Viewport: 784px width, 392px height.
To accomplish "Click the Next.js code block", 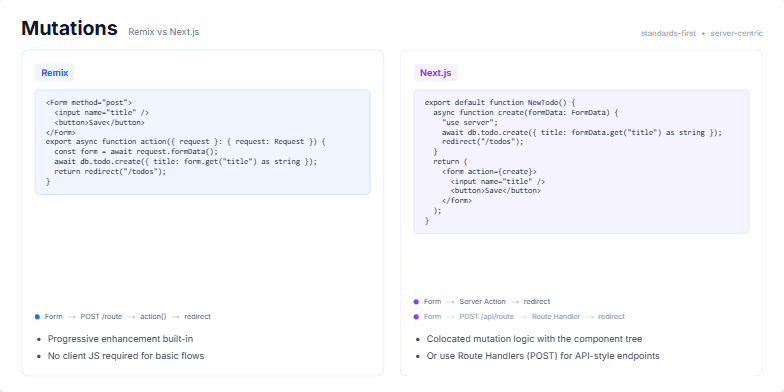I will (x=581, y=162).
